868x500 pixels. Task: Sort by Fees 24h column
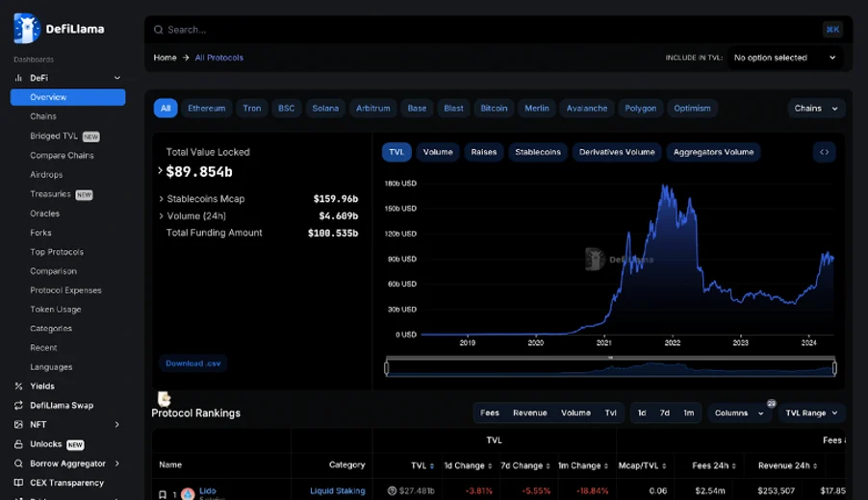coord(733,466)
